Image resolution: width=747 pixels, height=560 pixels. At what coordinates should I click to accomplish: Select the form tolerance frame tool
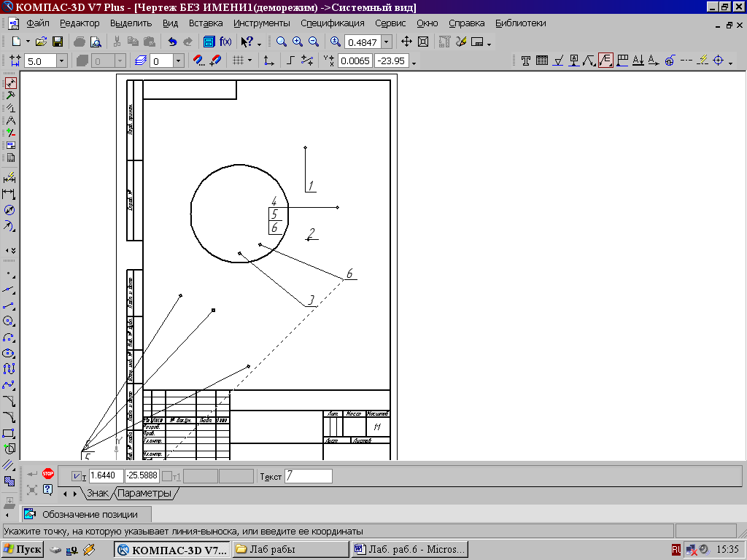622,61
